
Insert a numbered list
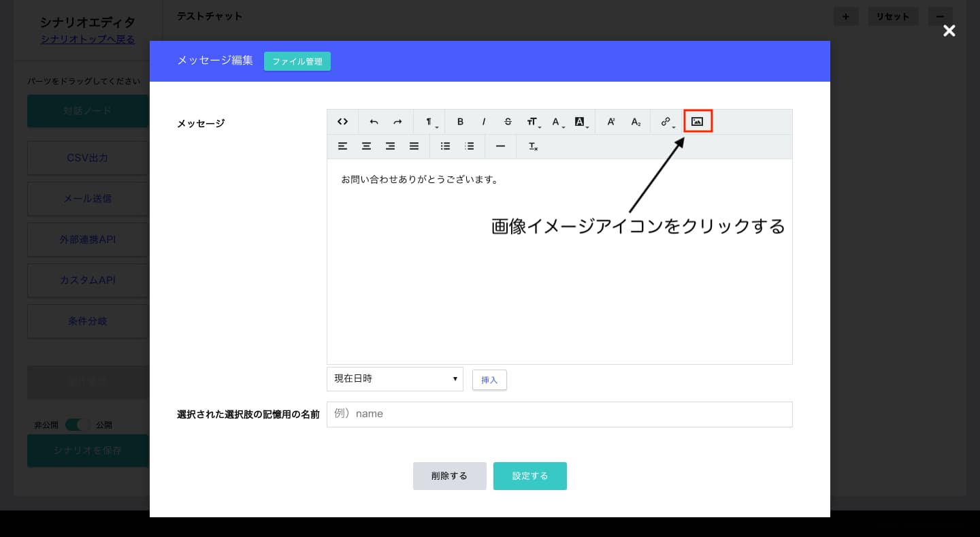click(469, 146)
